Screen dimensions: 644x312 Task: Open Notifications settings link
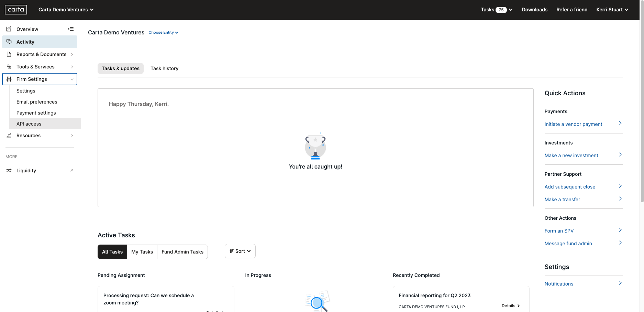pyautogui.click(x=559, y=284)
